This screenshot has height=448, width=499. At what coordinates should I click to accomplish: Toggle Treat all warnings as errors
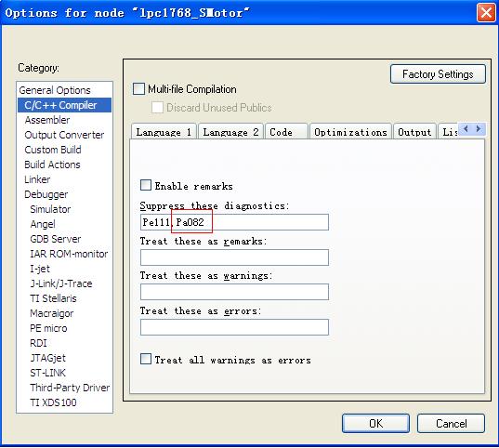(x=146, y=359)
